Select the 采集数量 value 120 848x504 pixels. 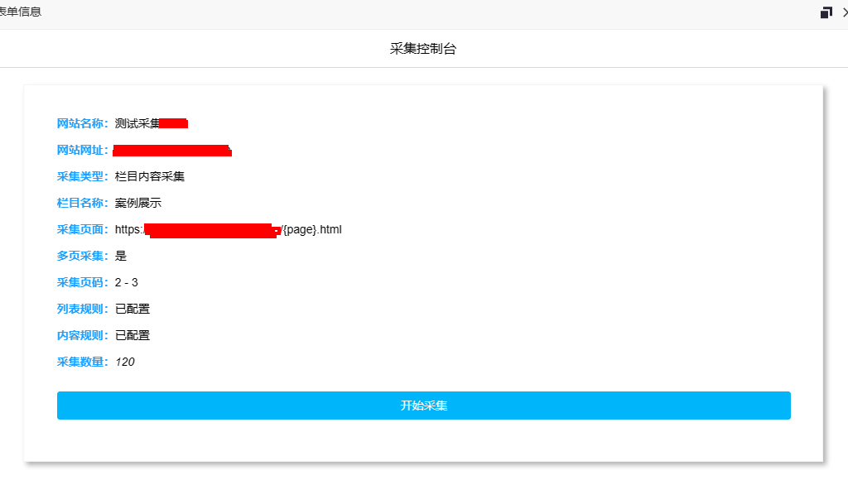[x=126, y=362]
